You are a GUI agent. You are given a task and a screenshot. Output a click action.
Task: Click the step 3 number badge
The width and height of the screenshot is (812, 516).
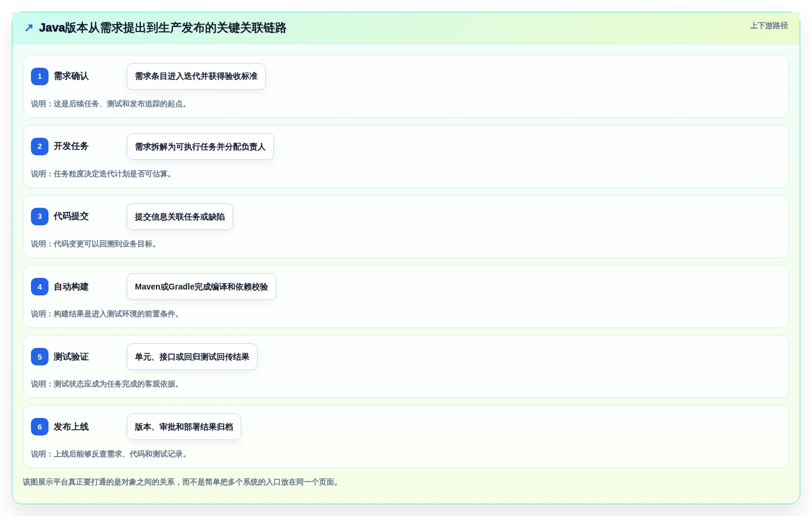(x=40, y=217)
